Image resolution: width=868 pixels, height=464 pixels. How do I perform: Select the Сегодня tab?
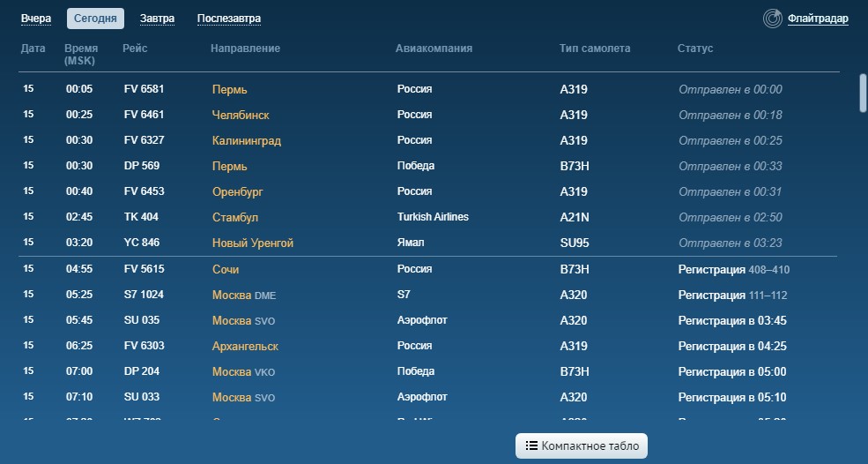[x=95, y=19]
